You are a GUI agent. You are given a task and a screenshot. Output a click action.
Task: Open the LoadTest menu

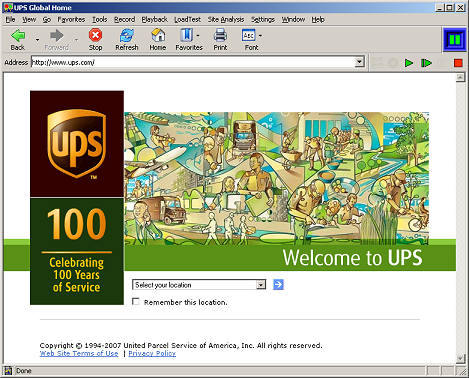[x=187, y=19]
